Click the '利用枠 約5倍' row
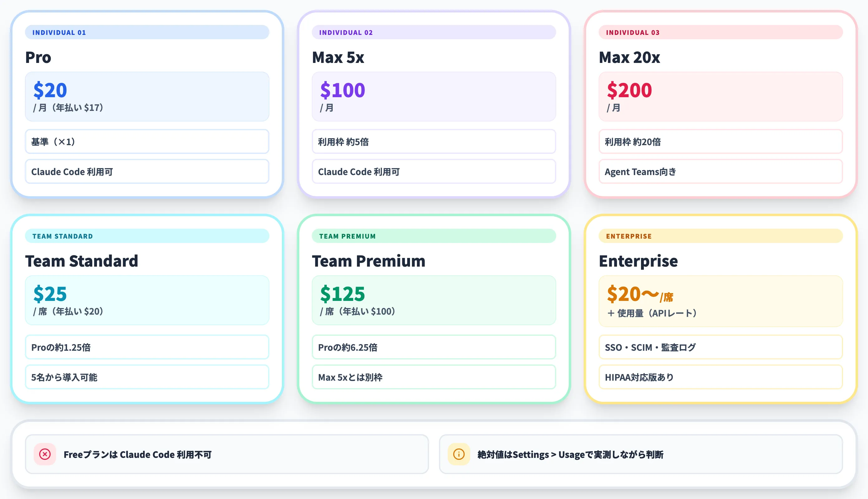 pyautogui.click(x=433, y=141)
